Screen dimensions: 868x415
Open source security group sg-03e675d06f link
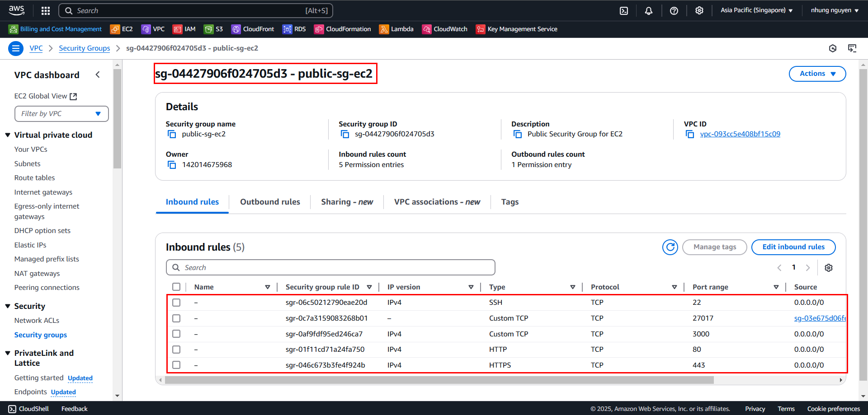click(x=820, y=318)
